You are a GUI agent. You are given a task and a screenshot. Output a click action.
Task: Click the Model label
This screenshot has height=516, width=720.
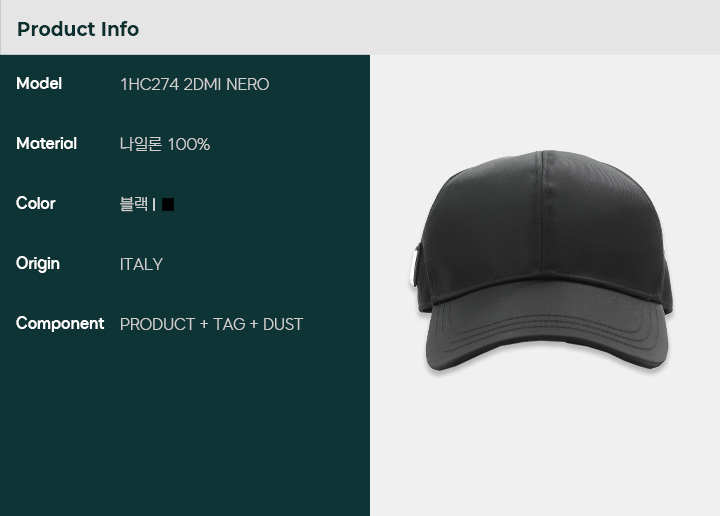39,84
